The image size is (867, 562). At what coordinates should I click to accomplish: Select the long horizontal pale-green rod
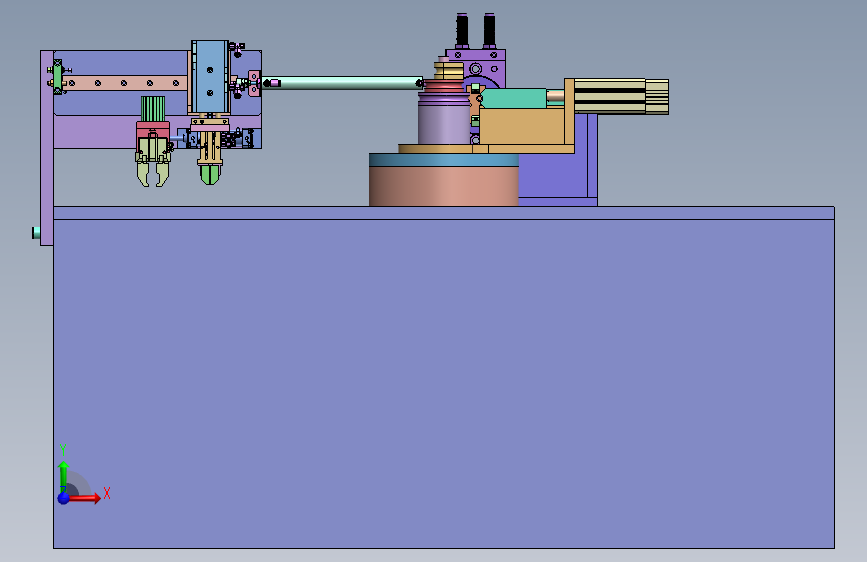pos(343,83)
